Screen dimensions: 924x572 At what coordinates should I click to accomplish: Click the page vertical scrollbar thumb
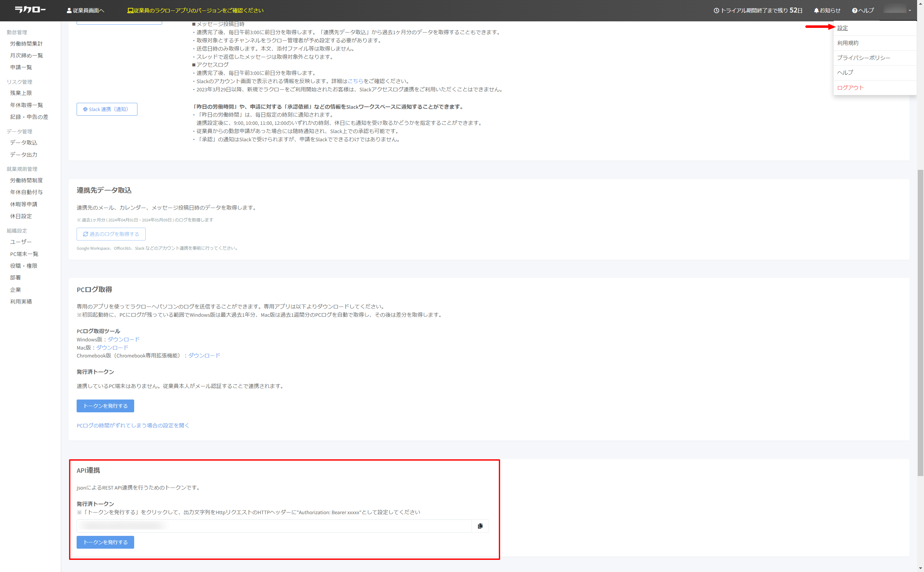920,323
